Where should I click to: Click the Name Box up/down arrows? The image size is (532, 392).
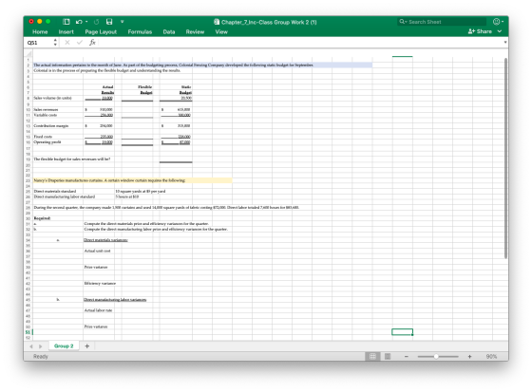coord(55,43)
